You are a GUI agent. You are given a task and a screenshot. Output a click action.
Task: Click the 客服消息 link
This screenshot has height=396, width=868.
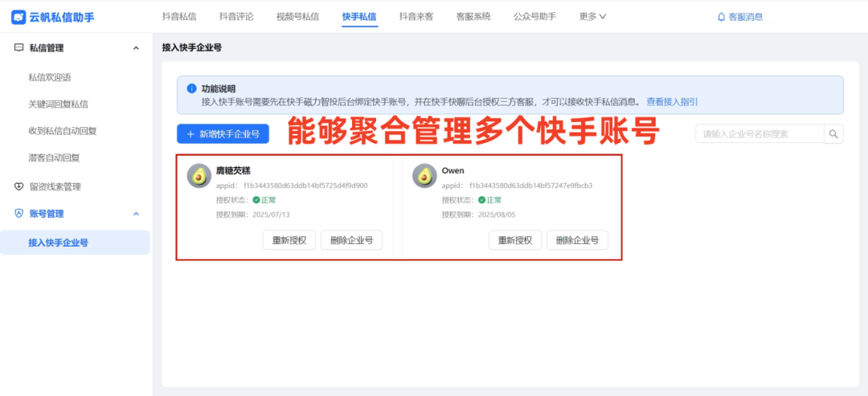point(746,17)
